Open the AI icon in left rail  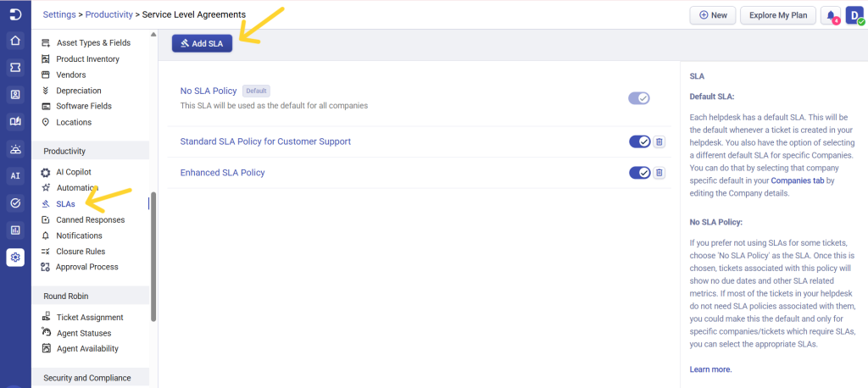tap(15, 176)
